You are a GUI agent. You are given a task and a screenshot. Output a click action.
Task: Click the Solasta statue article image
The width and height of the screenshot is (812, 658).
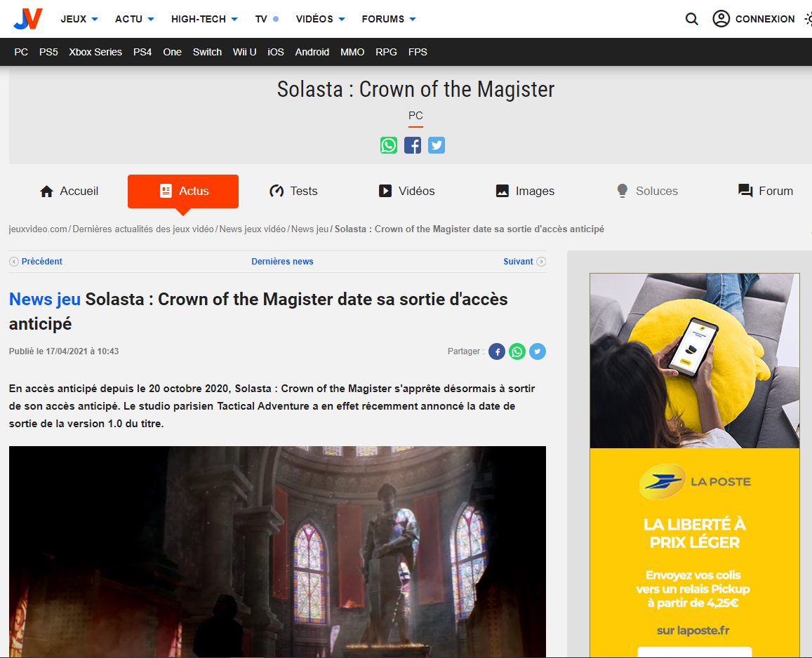278,551
